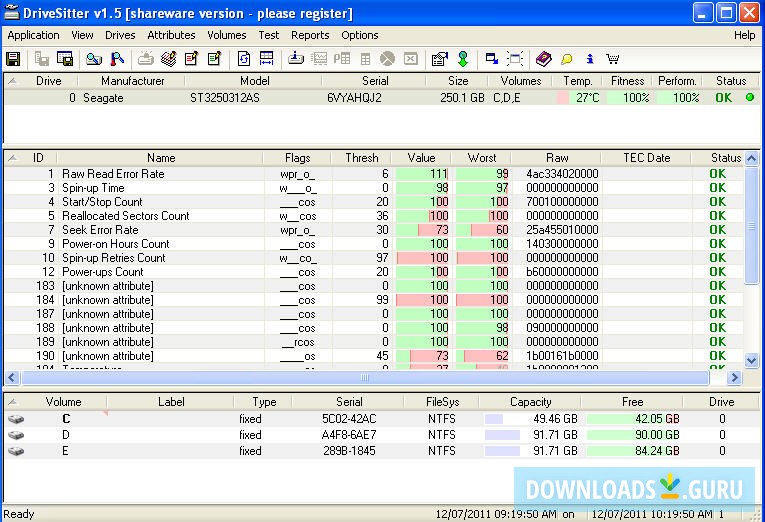Click attribute list scroll down arrow

point(751,361)
